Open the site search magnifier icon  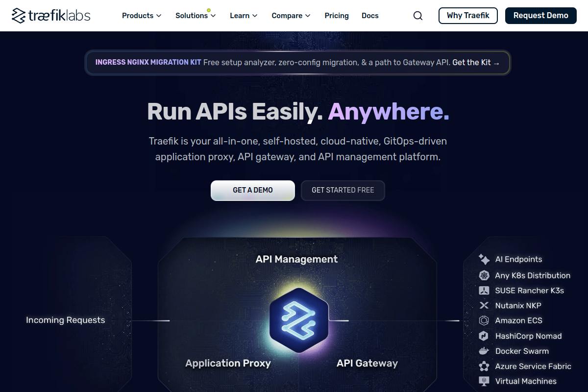418,16
